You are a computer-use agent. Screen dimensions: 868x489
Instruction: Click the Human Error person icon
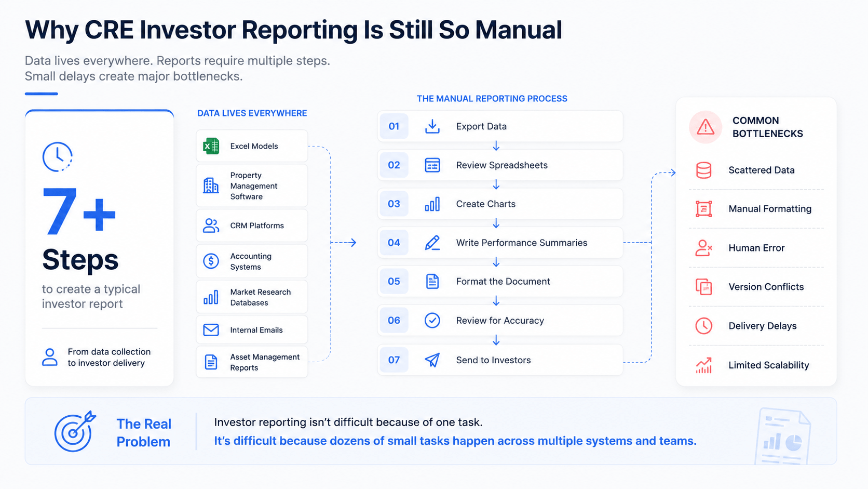tap(704, 248)
